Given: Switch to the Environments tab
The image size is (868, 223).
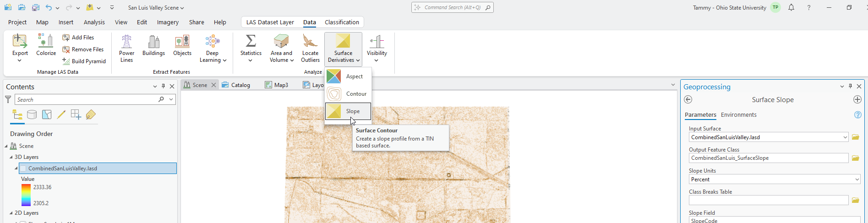Looking at the screenshot, I should tap(738, 115).
